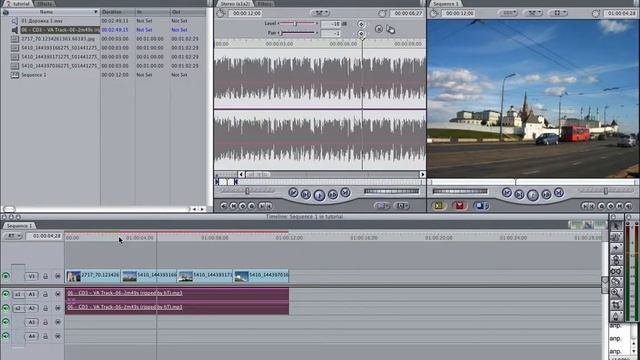Screen dimensions: 640x360
Task: Click the Viewer shuttle control slider
Action: (x=247, y=191)
